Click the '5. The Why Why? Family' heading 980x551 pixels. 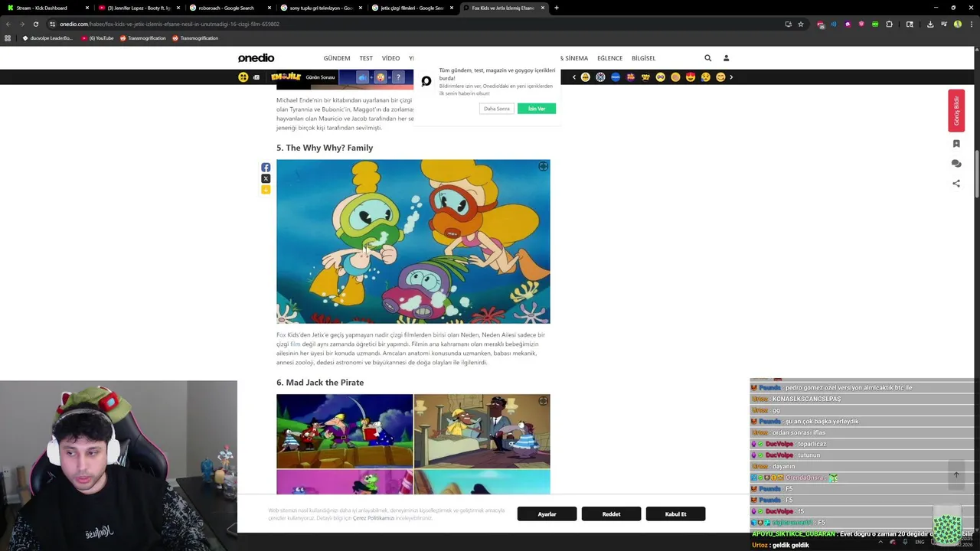(x=325, y=148)
